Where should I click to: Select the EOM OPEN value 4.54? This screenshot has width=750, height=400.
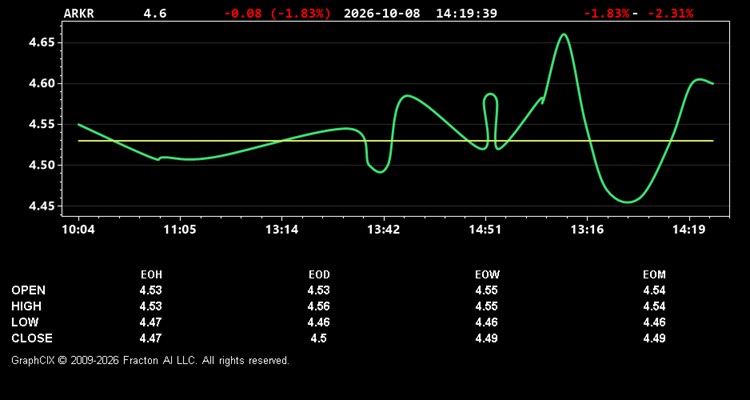654,290
